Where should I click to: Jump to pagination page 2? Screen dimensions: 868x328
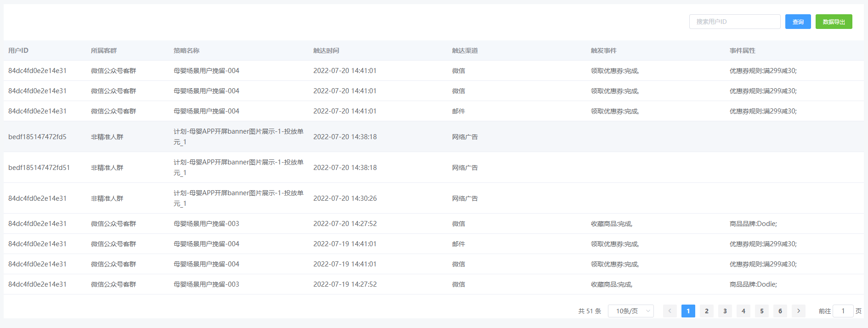click(706, 311)
